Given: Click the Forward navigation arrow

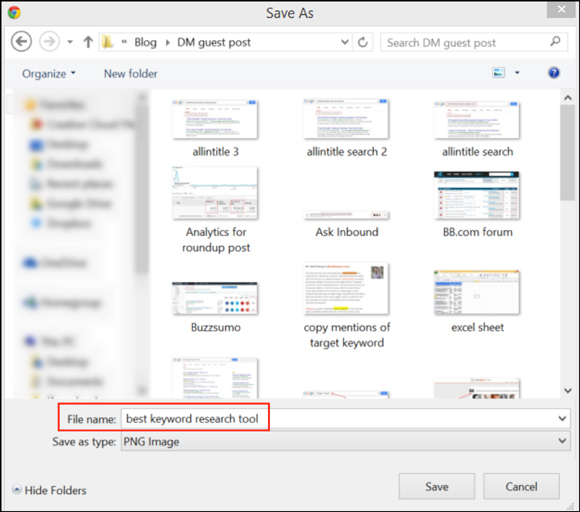Looking at the screenshot, I should [x=49, y=41].
